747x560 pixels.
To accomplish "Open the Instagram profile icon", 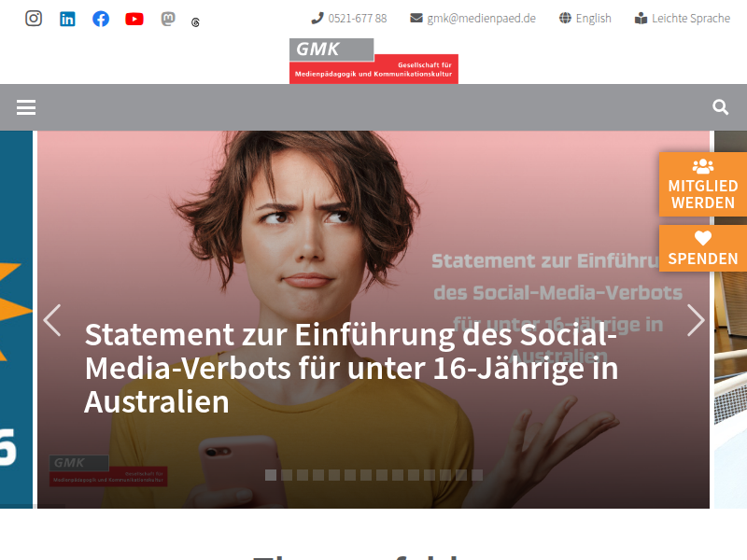I will point(34,19).
